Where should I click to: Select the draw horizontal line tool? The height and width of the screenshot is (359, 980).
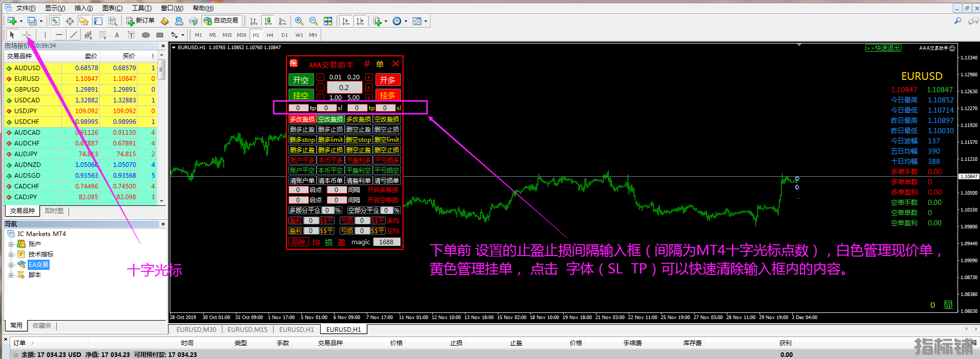(x=59, y=35)
